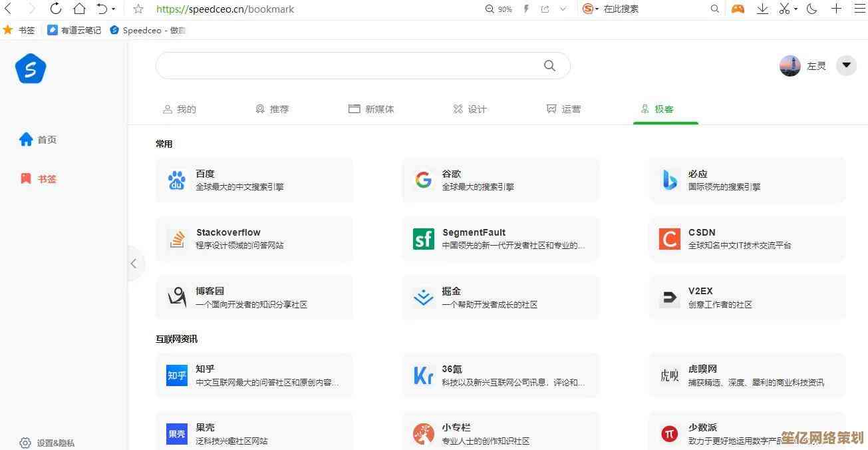Open the scissors screenshot tool dropdown arrow
The width and height of the screenshot is (868, 450).
tap(796, 9)
